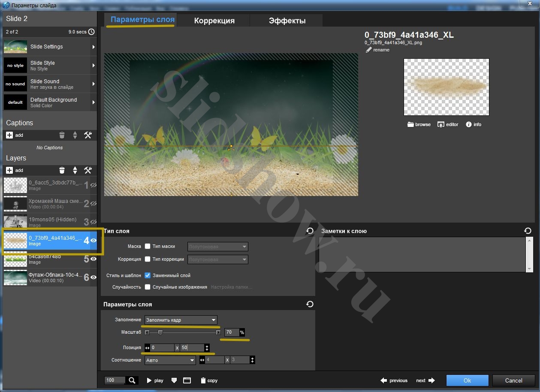Screen dimensions: 540x392
Task: Click Cancel button
Action: click(x=513, y=380)
